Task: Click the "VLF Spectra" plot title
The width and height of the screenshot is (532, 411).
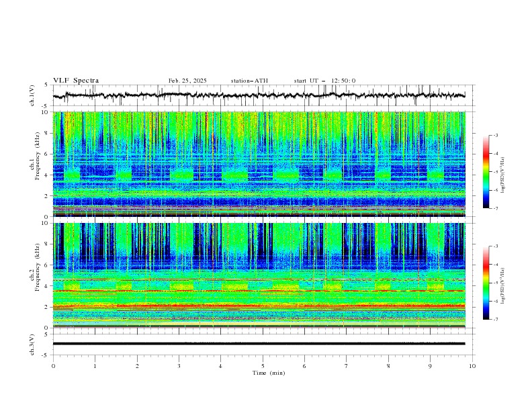Action: pos(76,81)
